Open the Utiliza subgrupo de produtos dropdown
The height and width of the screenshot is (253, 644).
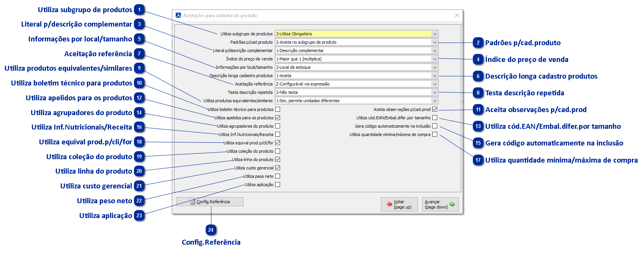(x=435, y=34)
